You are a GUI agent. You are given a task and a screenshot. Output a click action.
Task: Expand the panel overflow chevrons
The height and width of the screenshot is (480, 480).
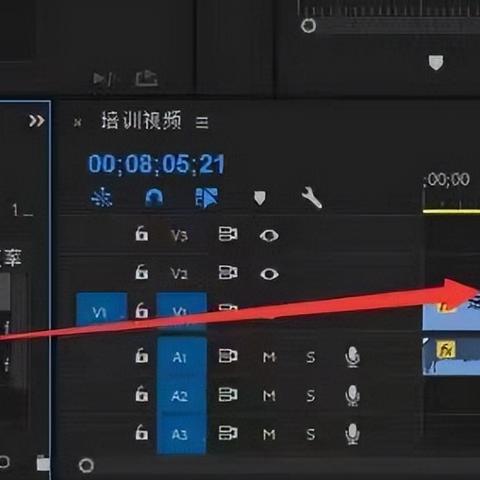coord(36,121)
